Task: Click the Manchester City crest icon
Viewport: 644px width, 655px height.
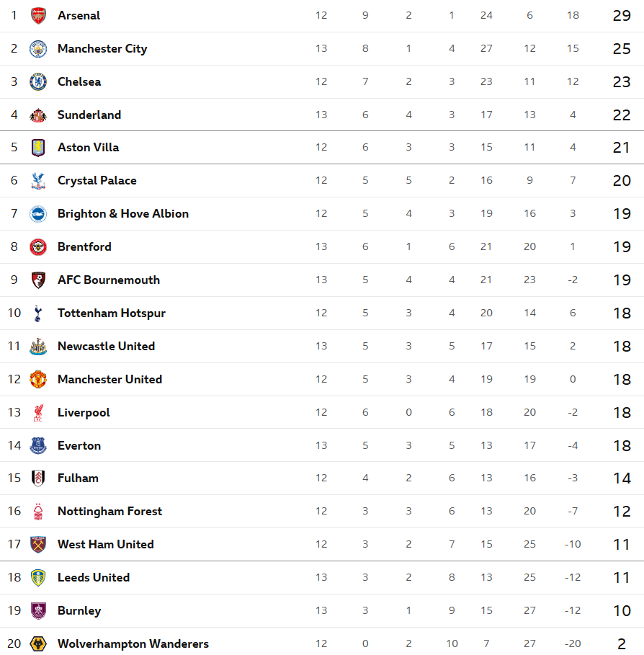Action: pyautogui.click(x=38, y=48)
